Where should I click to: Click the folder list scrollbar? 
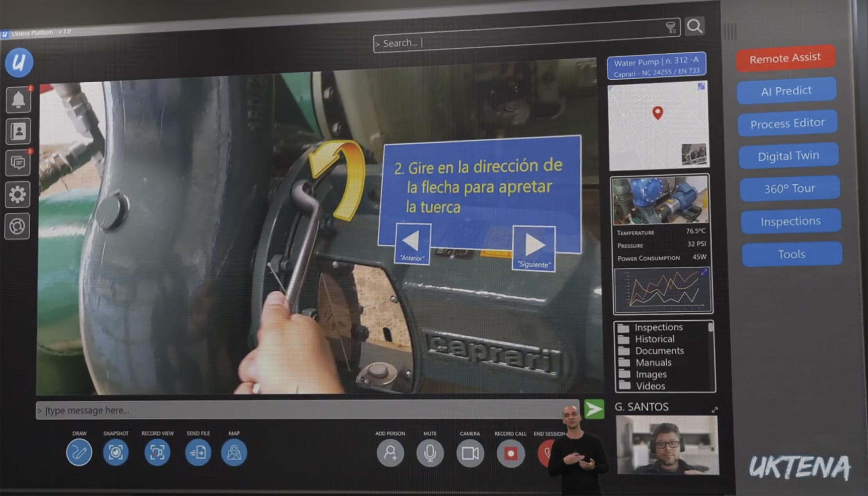(x=711, y=327)
